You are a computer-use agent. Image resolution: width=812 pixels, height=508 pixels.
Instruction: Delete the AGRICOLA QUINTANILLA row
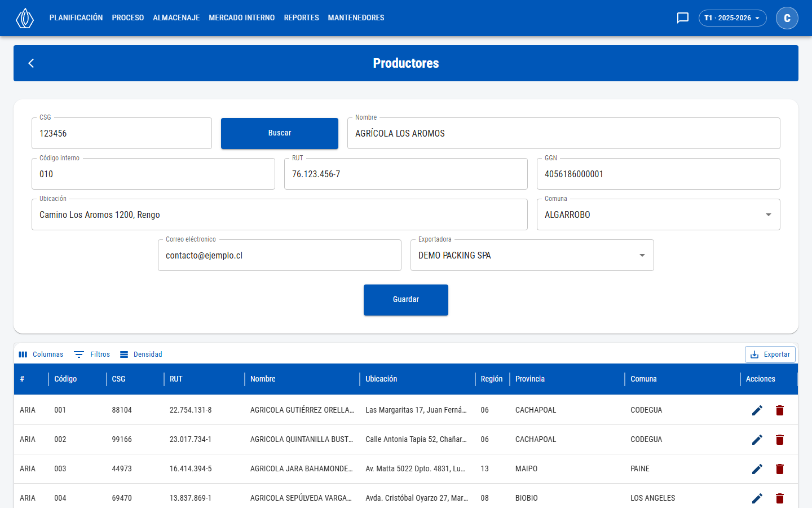(780, 440)
